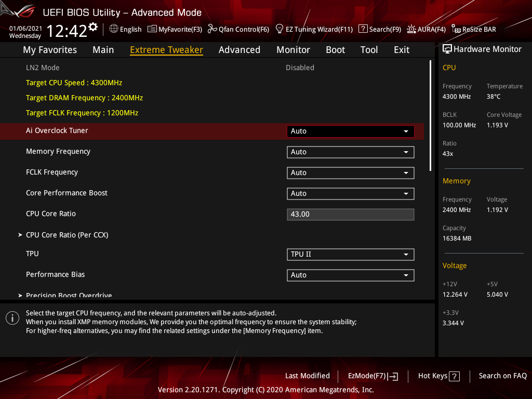Open the Core Performance Boost dropdown
532x399 pixels.
[351, 193]
